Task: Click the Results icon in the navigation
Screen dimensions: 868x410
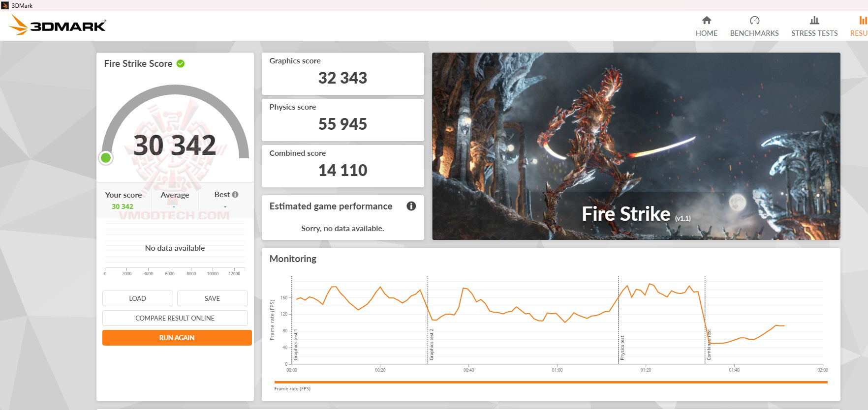Action: [863, 20]
